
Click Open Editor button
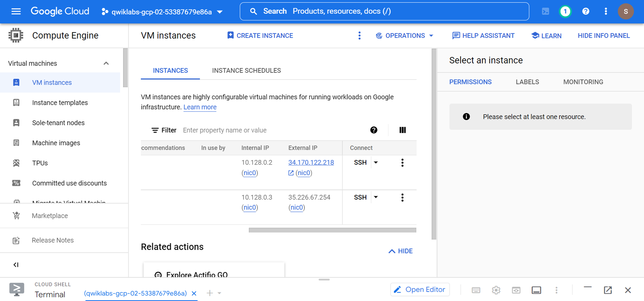420,290
